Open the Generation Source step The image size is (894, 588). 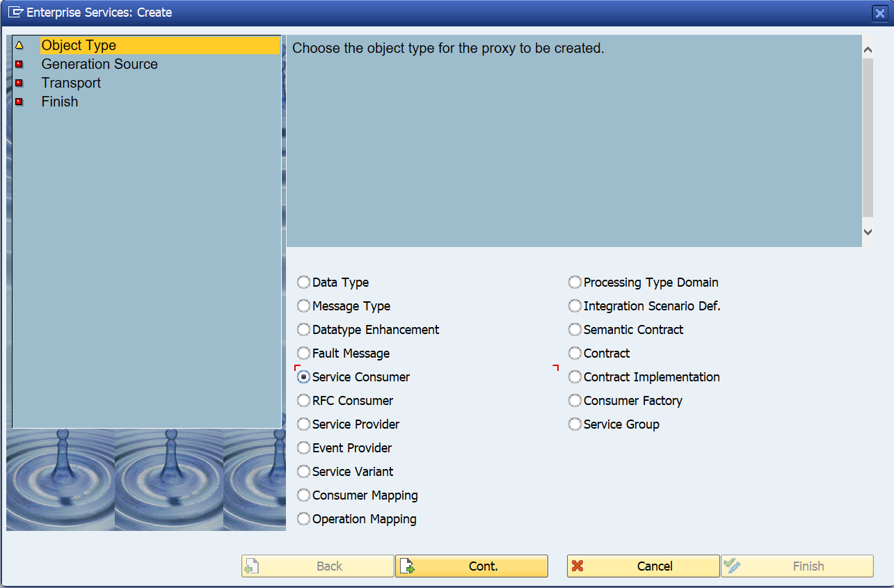pyautogui.click(x=99, y=64)
